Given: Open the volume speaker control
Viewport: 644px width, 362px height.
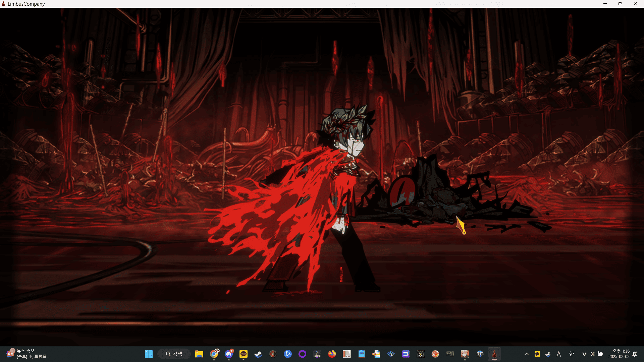Looking at the screenshot, I should pyautogui.click(x=592, y=354).
